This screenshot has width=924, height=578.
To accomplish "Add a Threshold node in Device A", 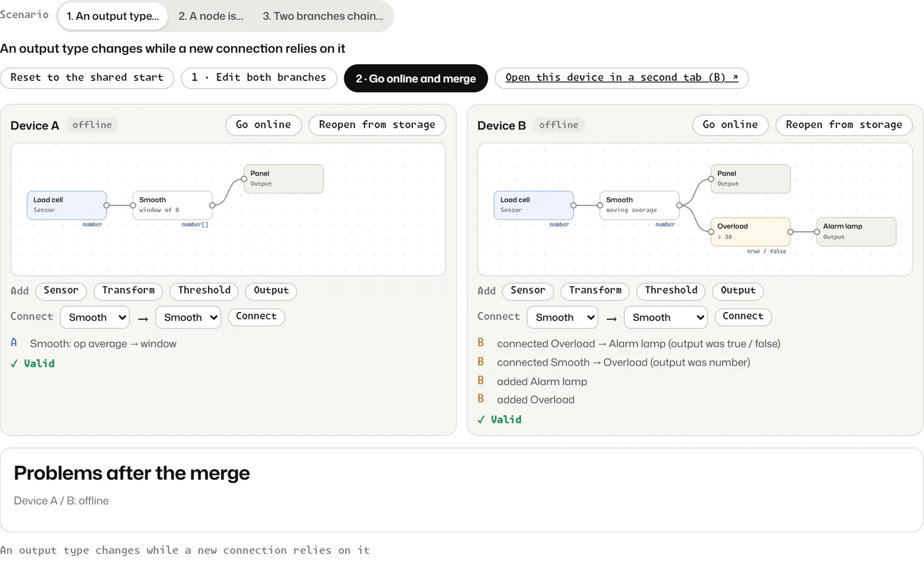I will [204, 291].
